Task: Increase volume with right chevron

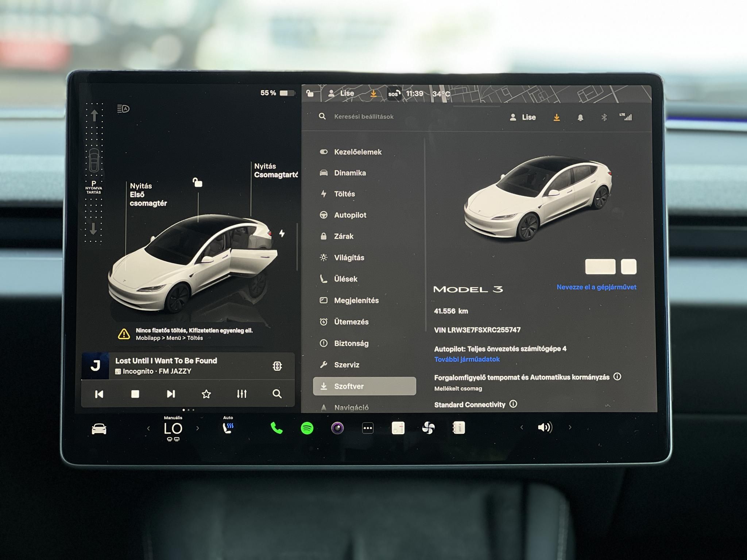Action: (570, 427)
